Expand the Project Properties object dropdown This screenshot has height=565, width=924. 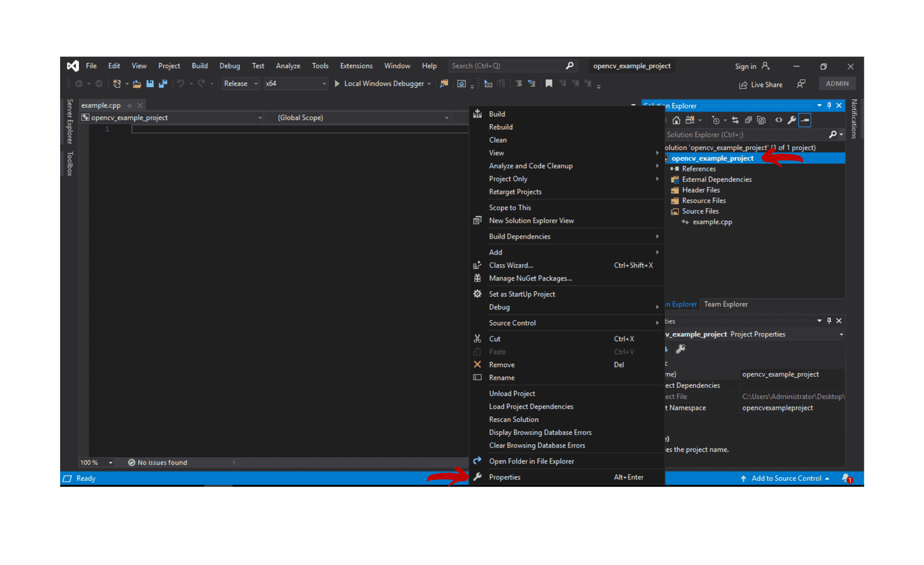tap(841, 334)
